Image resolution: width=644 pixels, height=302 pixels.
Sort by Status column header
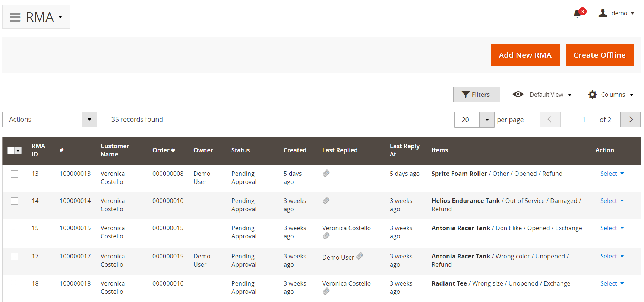click(x=253, y=150)
